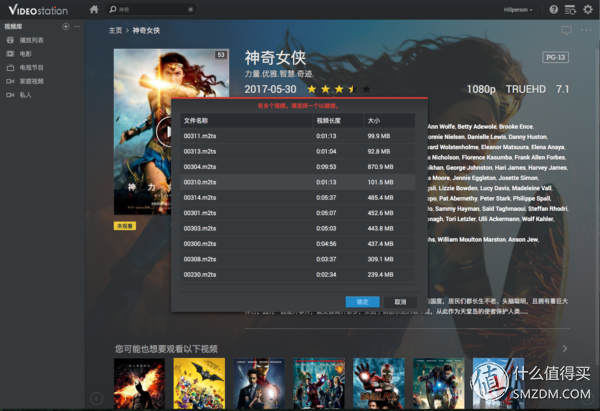Click 私人 camera icon
The height and width of the screenshot is (411, 600).
point(10,95)
